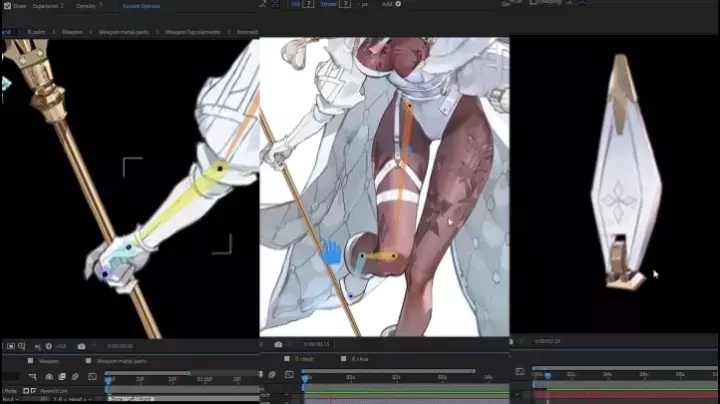
Task: Click the Density value field
Action: tap(100, 6)
